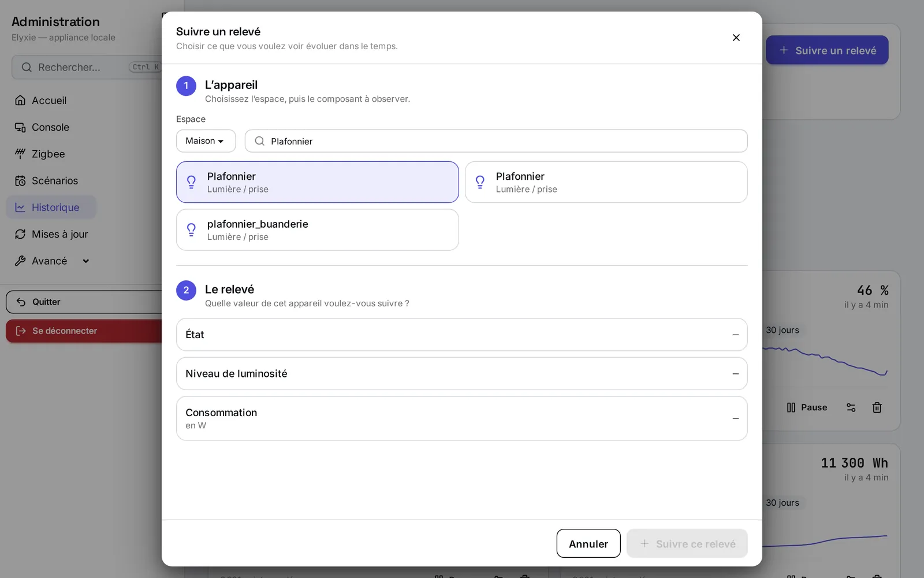Click the Annuler button
The image size is (924, 578).
588,543
